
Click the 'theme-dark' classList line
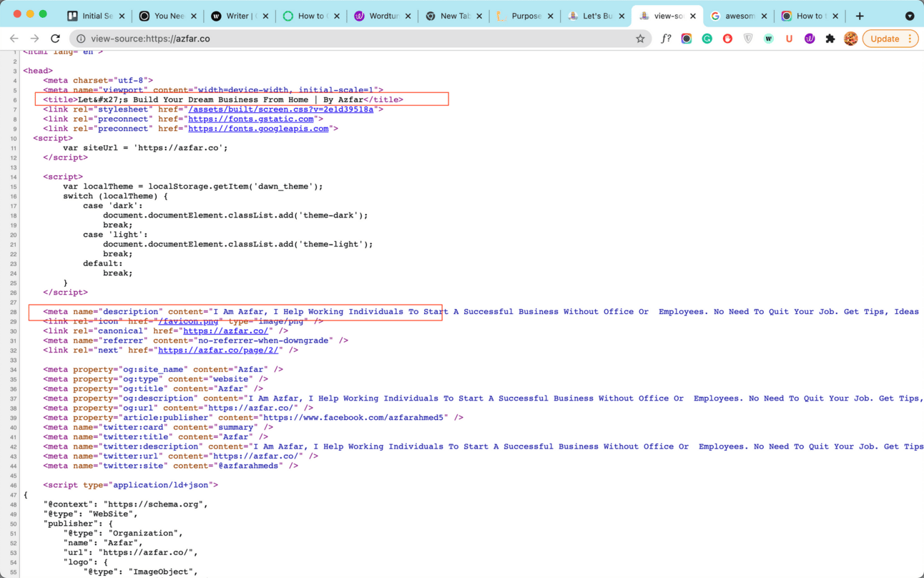click(235, 215)
